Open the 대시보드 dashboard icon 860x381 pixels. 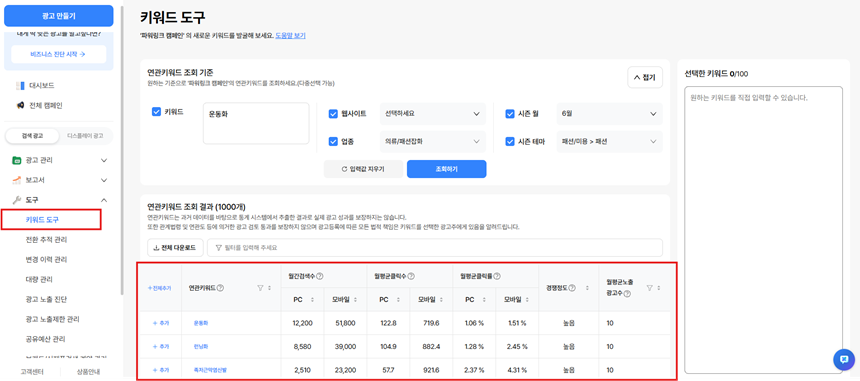tap(20, 86)
